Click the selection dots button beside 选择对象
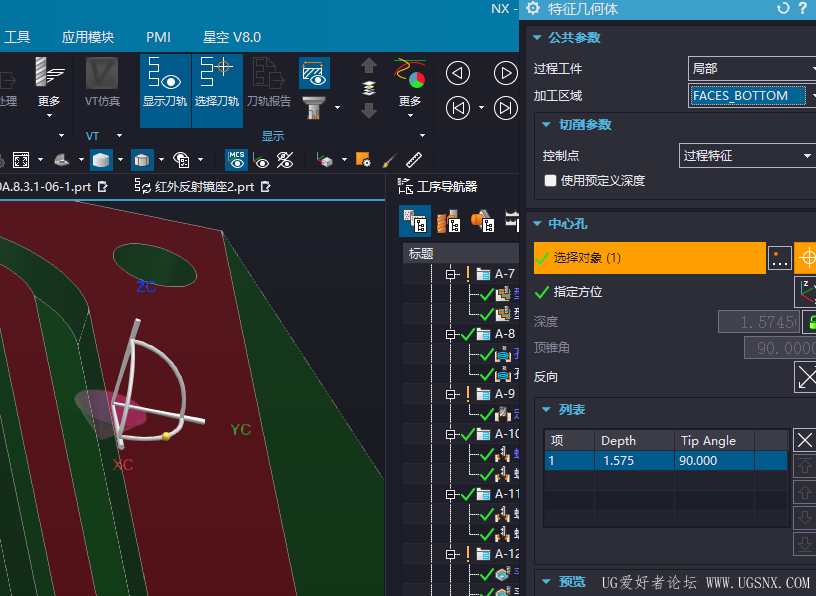 point(780,258)
